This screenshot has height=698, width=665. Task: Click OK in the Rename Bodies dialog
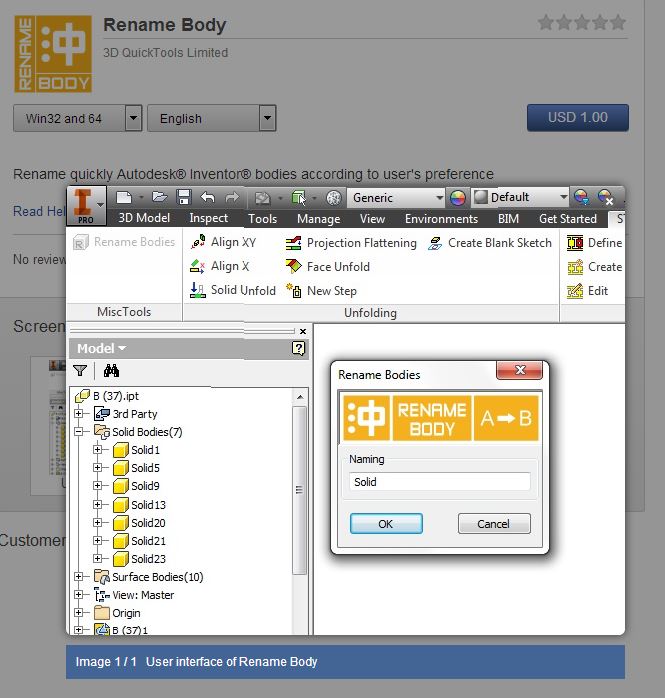pyautogui.click(x=386, y=524)
